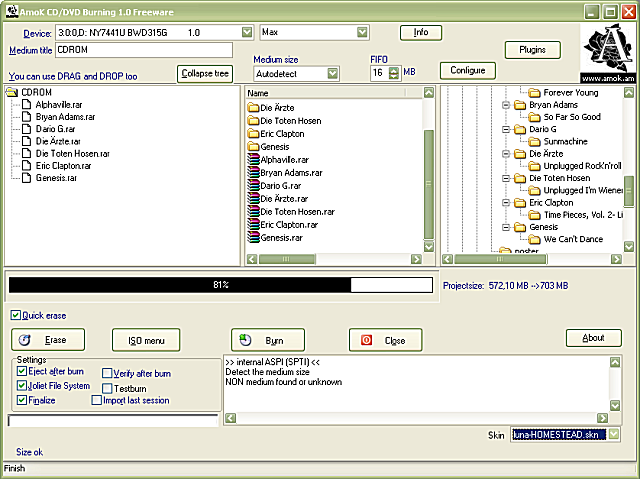Screen dimensions: 640x479
Task: Select Eric Clapton.rar in left tree
Action: [63, 166]
